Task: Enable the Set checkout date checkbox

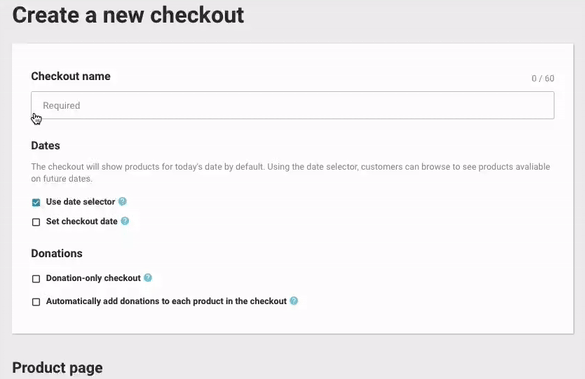Action: tap(36, 222)
